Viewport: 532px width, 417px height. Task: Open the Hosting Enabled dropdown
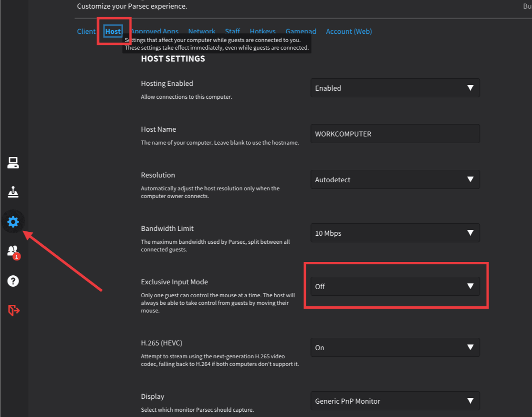tap(395, 88)
